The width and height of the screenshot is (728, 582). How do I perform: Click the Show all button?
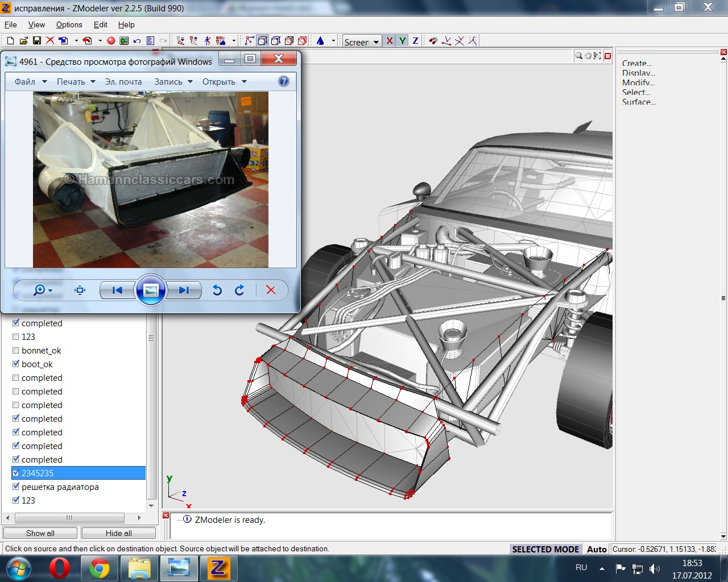tap(40, 533)
